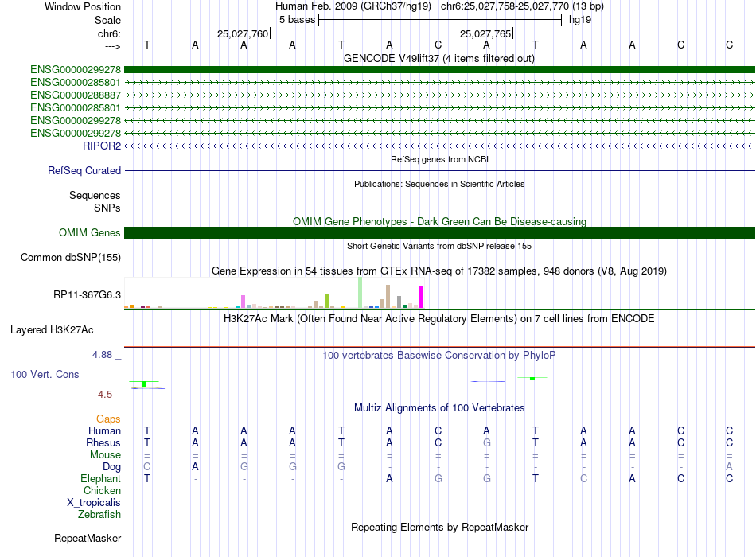Click the magenta bar in GTEx chart
The height and width of the screenshot is (557, 756).
[422, 297]
